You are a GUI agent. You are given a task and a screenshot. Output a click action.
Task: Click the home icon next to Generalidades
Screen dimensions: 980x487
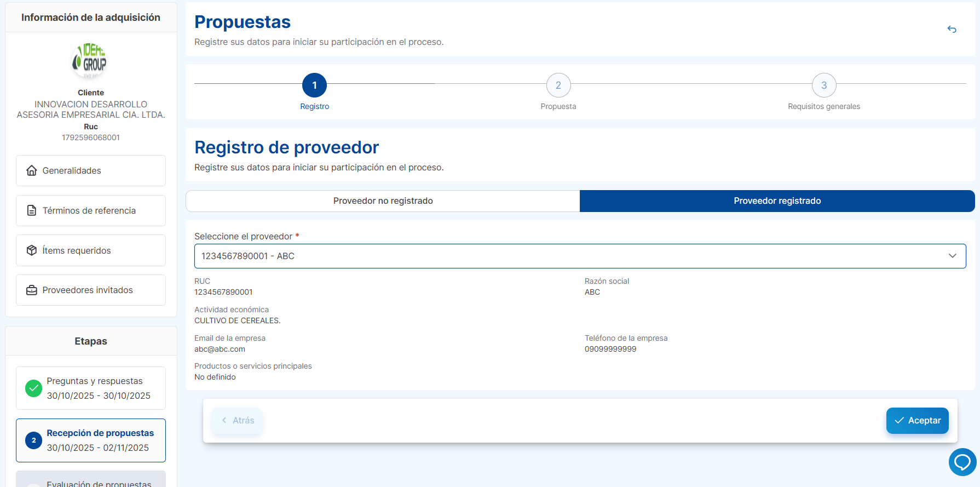coord(32,170)
